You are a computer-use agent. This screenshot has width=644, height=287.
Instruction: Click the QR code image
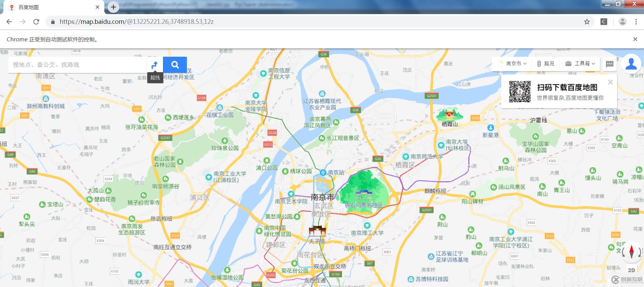coord(520,91)
